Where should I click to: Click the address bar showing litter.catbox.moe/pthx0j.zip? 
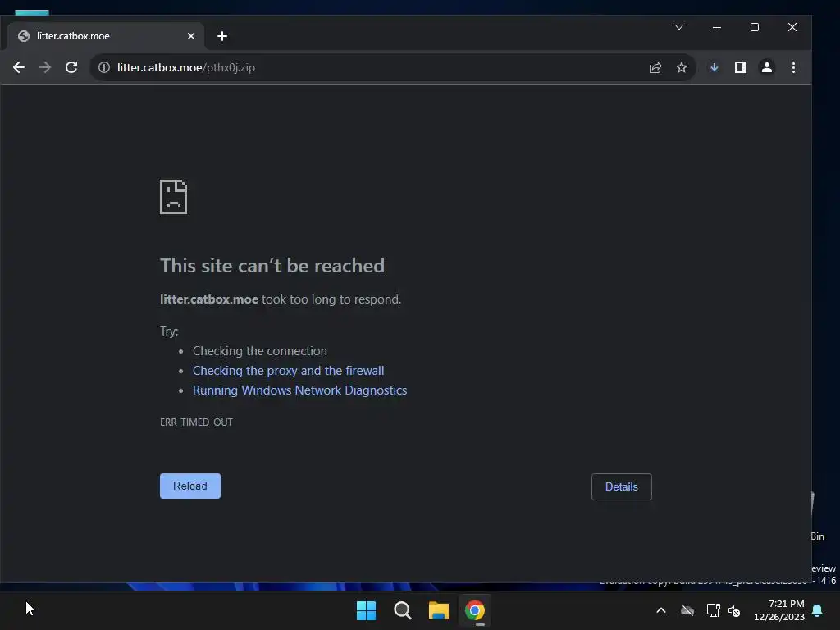tap(393, 67)
